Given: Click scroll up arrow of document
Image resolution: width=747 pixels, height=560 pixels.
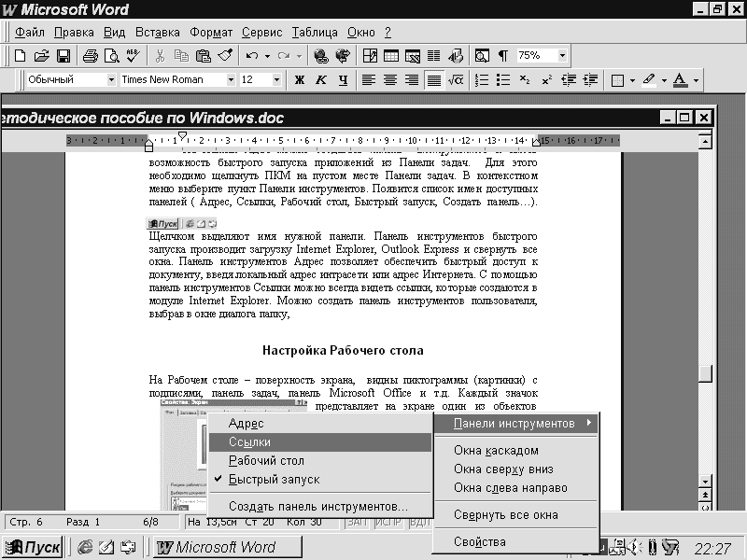Looking at the screenshot, I should 705,141.
